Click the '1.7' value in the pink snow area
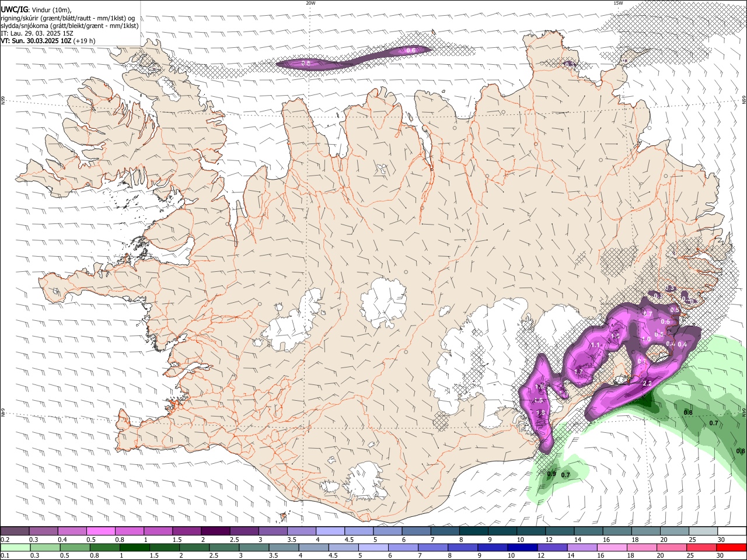The width and height of the screenshot is (747, 560). click(x=579, y=372)
